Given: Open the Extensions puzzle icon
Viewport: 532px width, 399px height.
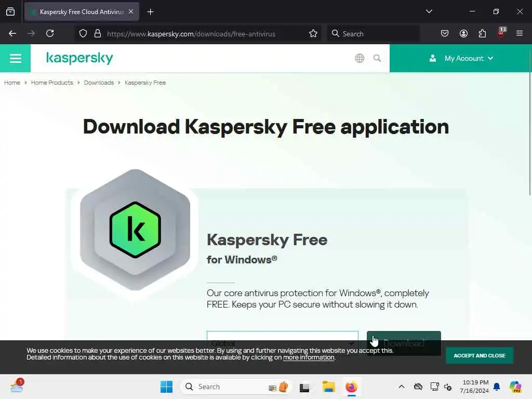Looking at the screenshot, I should click(x=482, y=33).
